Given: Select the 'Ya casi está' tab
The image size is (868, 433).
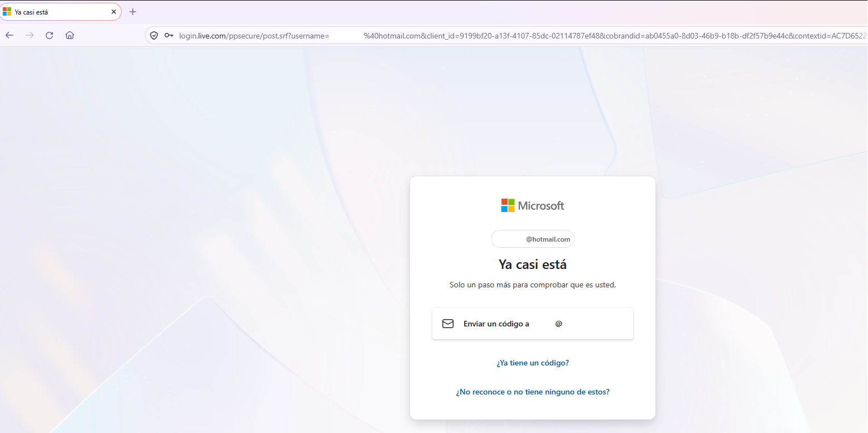Looking at the screenshot, I should 60,12.
